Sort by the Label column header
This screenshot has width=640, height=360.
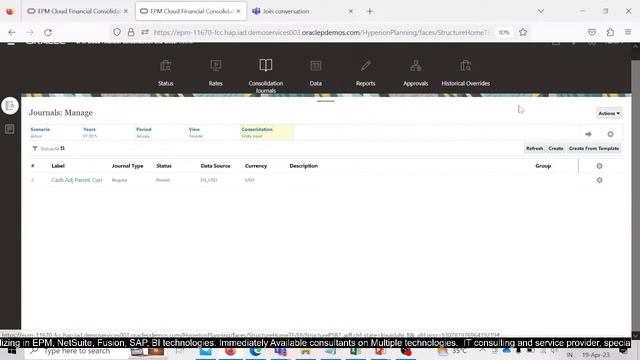(x=58, y=166)
